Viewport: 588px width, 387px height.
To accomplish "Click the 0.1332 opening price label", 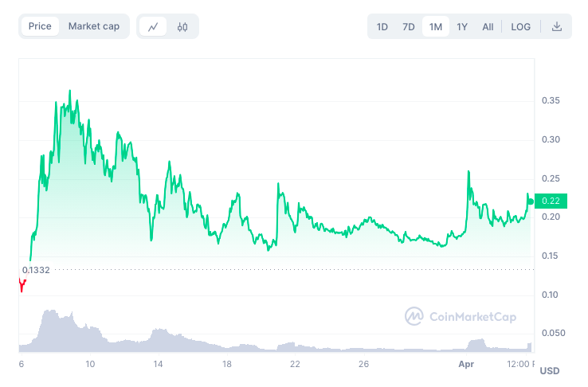I will pos(36,270).
